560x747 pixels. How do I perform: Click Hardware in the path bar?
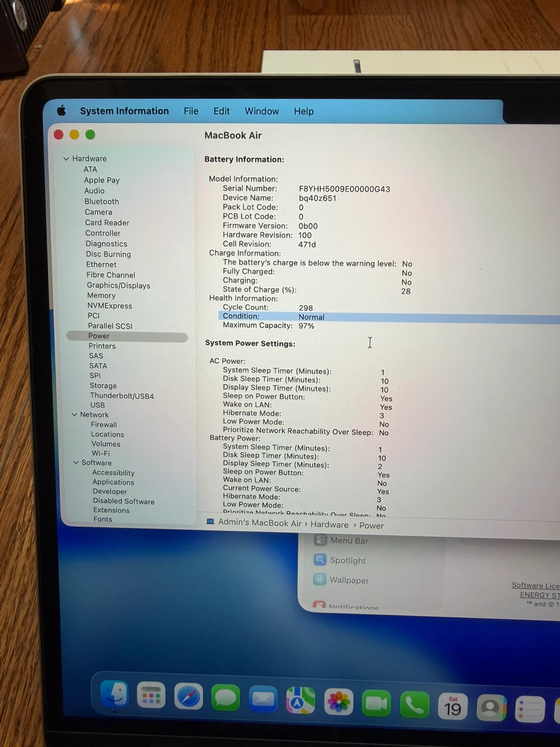coord(330,524)
